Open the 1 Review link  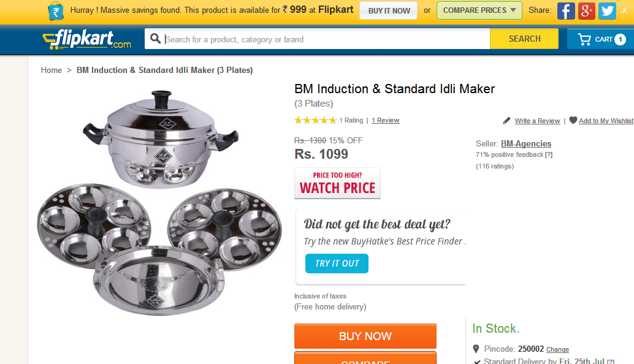[x=386, y=121]
